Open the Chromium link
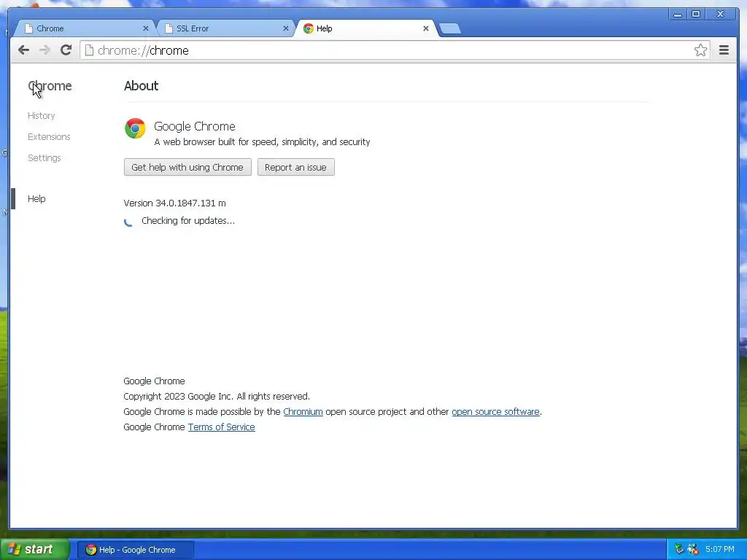This screenshot has height=560, width=747. [x=303, y=411]
